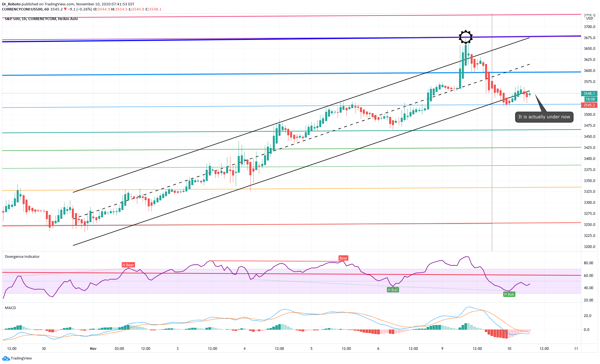
Task: Click the MACD pane title
Action: pyautogui.click(x=10, y=308)
